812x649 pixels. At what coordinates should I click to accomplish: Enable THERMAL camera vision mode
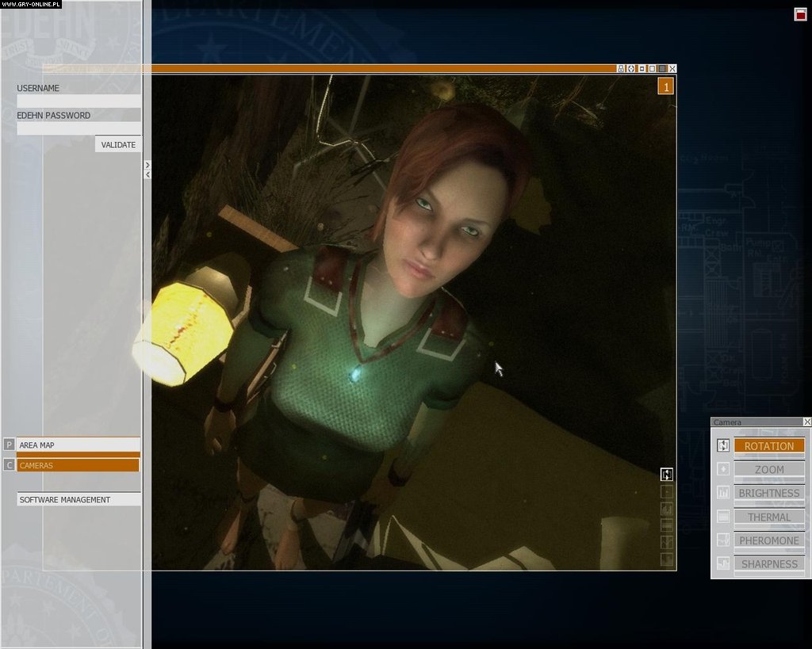coord(768,517)
